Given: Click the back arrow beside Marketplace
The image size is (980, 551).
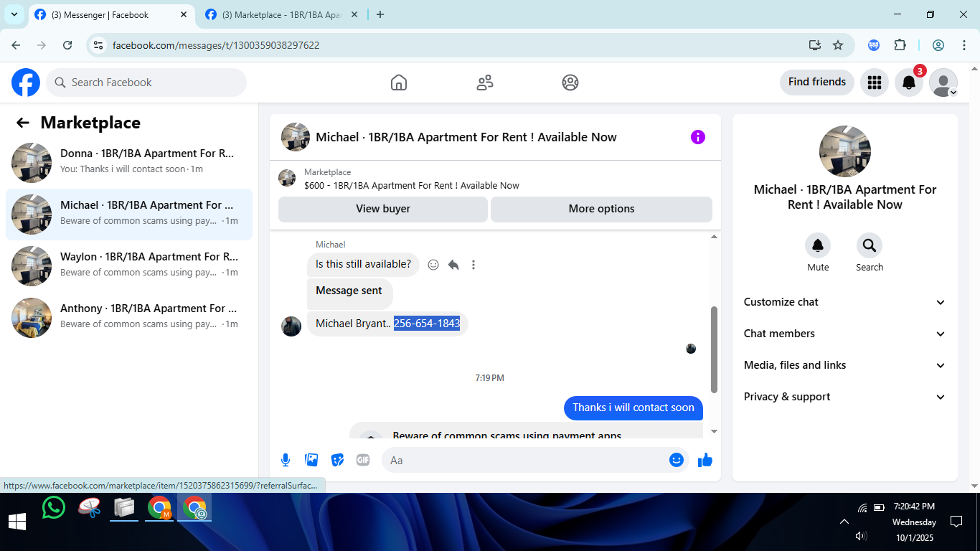Looking at the screenshot, I should coord(23,123).
